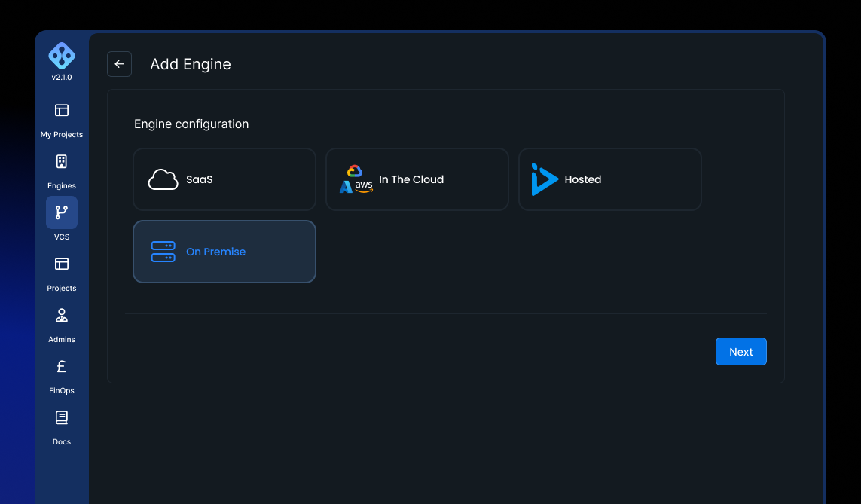The height and width of the screenshot is (504, 861).
Task: Click the back arrow button
Action: click(119, 64)
